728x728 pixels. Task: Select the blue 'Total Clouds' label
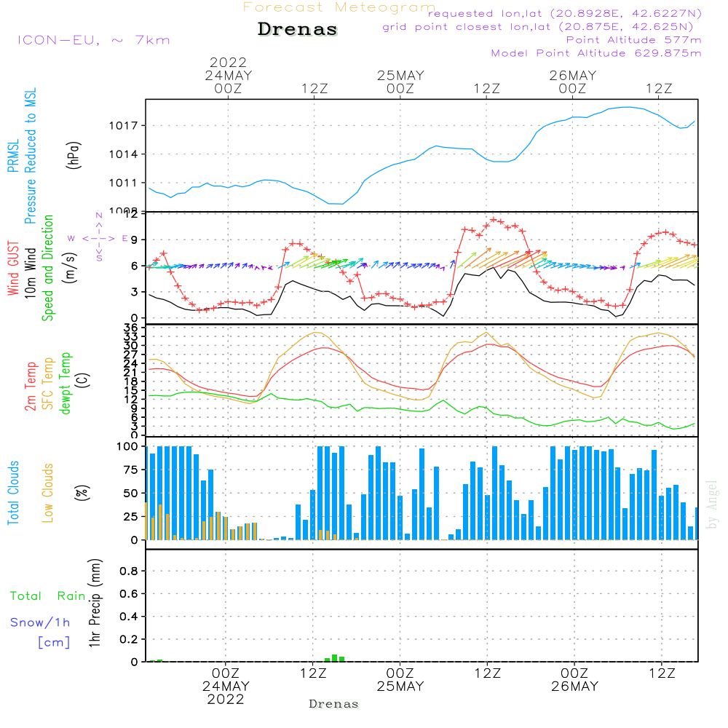click(x=13, y=493)
